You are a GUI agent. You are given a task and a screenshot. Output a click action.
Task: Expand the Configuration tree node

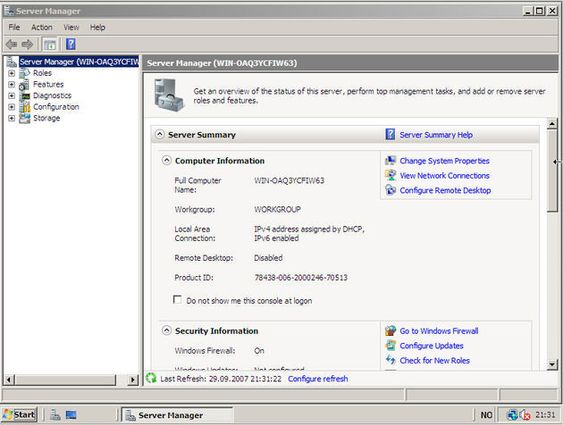click(11, 107)
